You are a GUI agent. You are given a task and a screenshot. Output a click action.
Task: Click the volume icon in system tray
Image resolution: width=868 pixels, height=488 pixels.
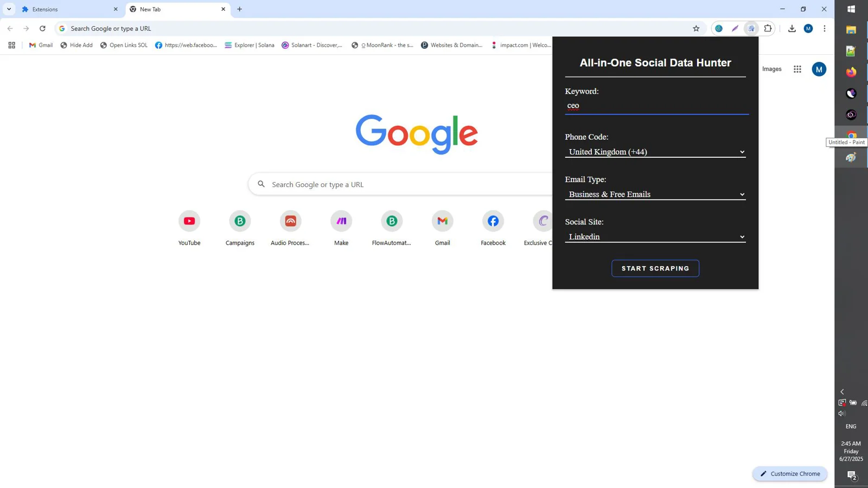[842, 413]
